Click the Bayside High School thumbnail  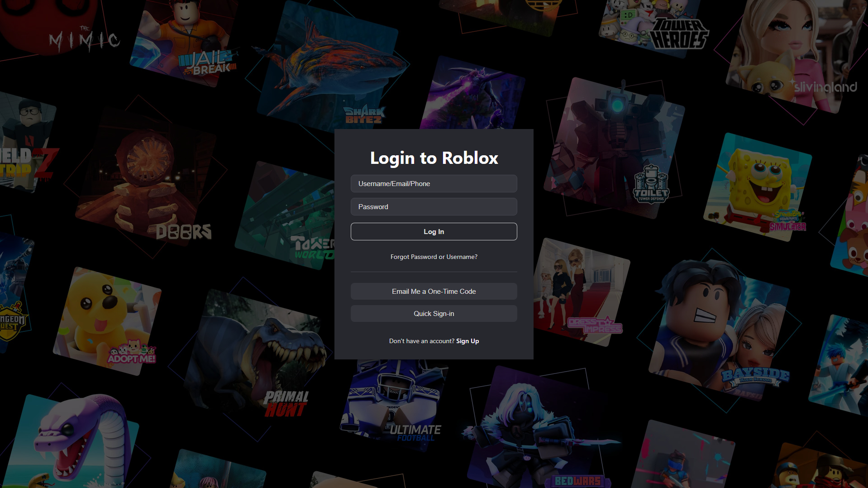(720, 330)
